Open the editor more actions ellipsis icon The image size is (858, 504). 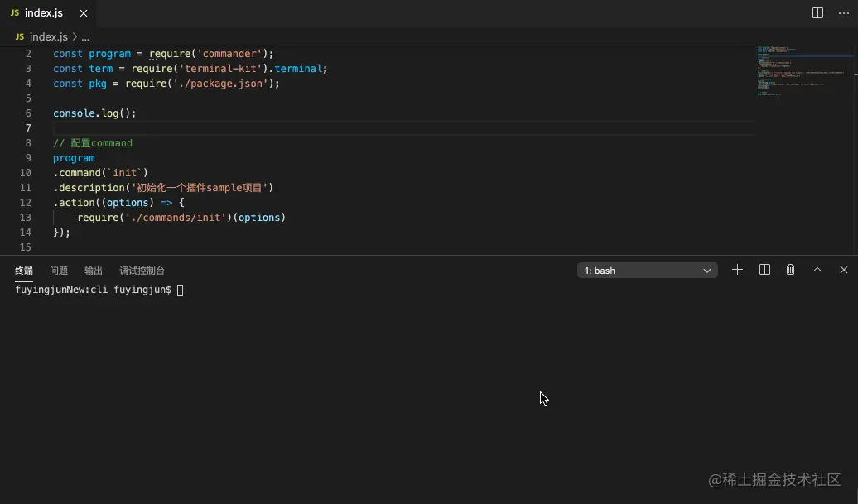[x=844, y=12]
